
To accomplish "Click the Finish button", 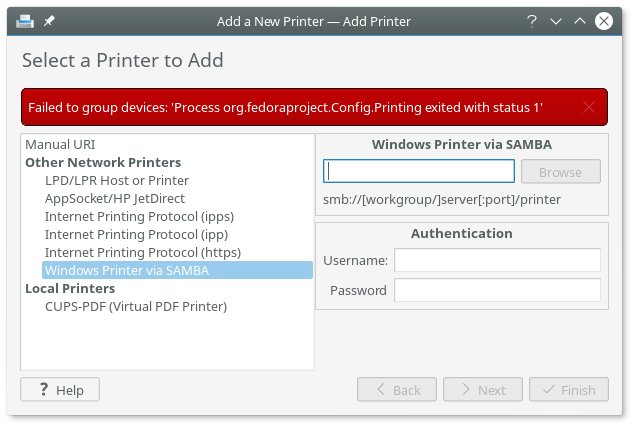I will click(569, 390).
